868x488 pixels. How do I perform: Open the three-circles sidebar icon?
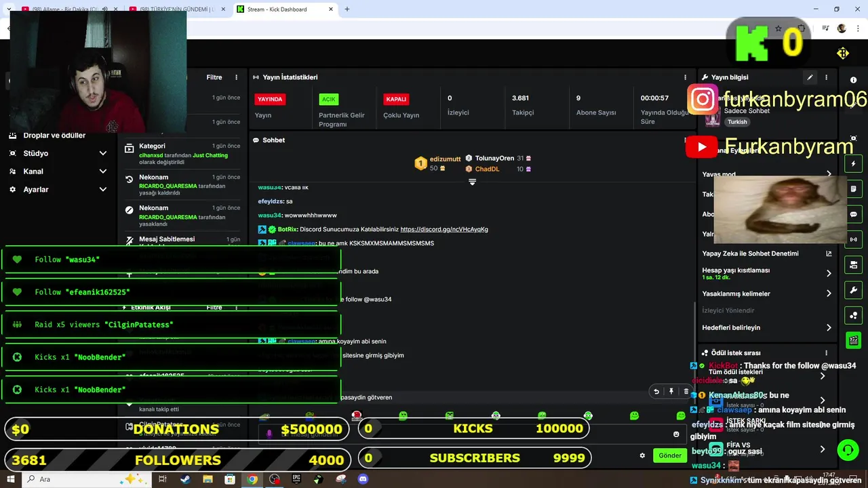tap(854, 315)
